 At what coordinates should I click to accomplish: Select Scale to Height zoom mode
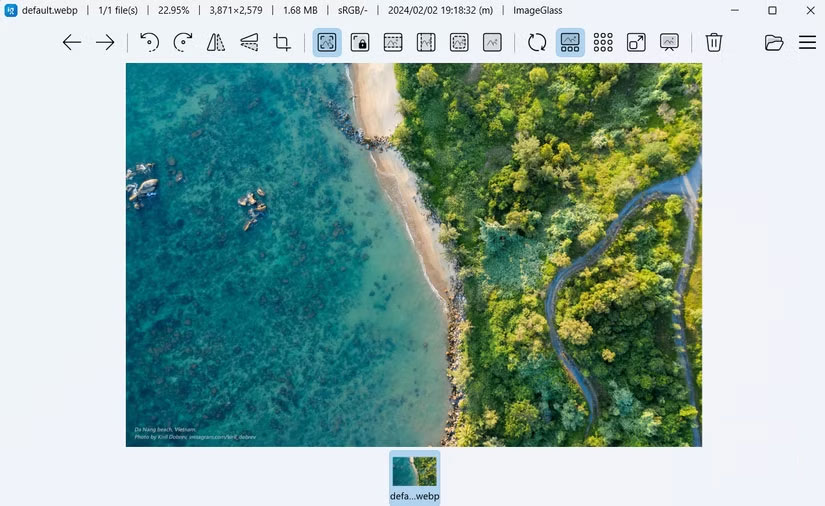pyautogui.click(x=426, y=42)
